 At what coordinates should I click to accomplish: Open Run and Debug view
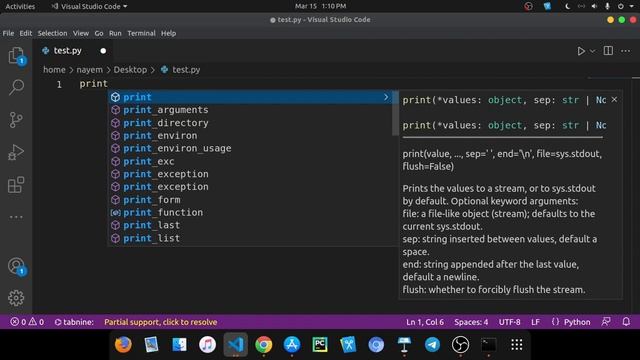point(16,152)
